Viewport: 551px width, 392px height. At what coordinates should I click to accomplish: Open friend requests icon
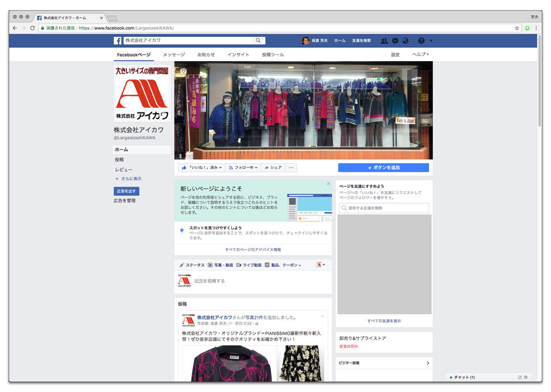tap(384, 41)
